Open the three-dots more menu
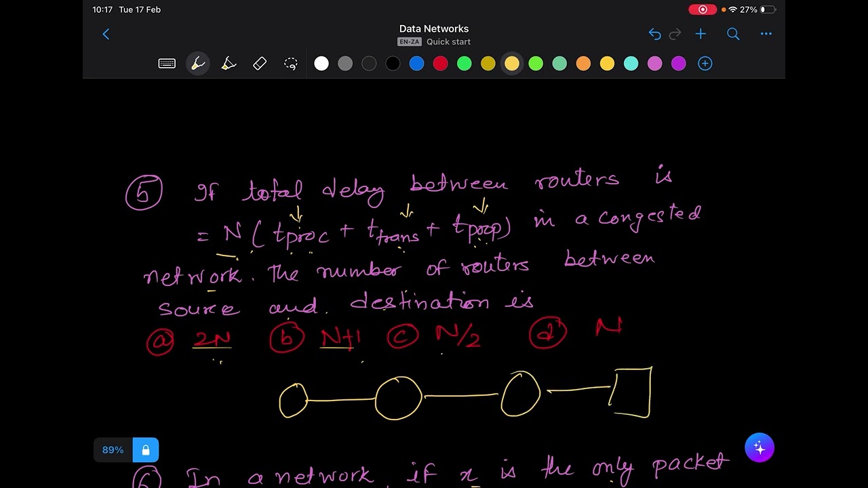 766,34
